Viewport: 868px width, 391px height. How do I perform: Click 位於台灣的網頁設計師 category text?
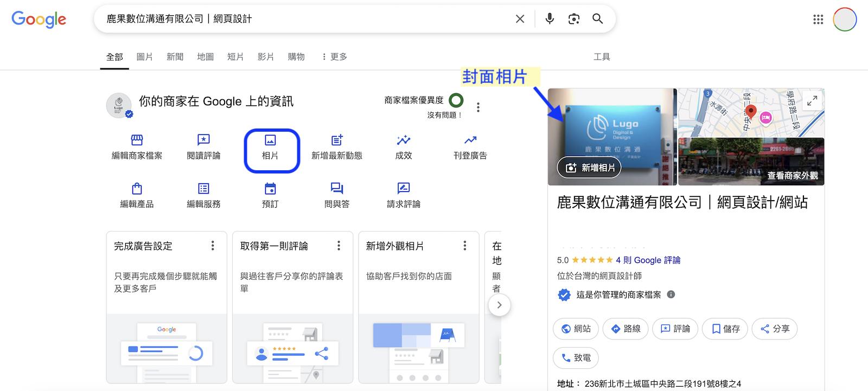(x=599, y=276)
